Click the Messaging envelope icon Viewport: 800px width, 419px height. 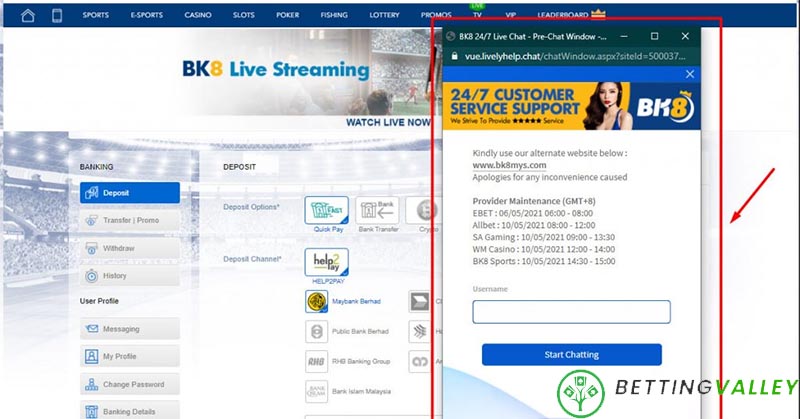92,329
